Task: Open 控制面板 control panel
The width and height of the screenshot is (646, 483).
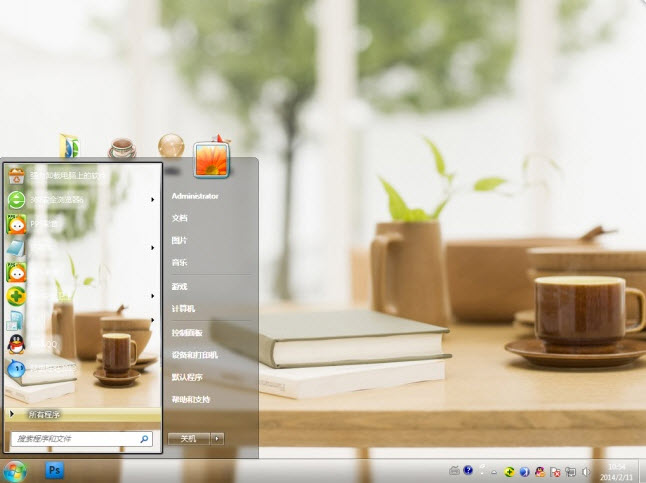Action: click(x=187, y=333)
